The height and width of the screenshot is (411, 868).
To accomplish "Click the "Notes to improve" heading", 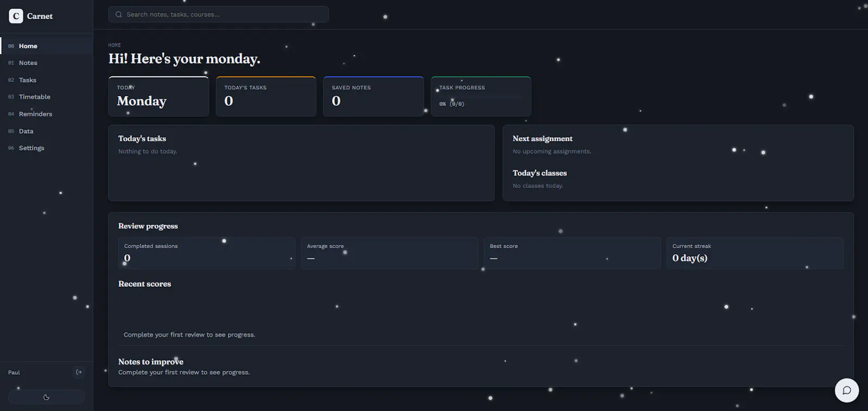I will click(x=151, y=362).
